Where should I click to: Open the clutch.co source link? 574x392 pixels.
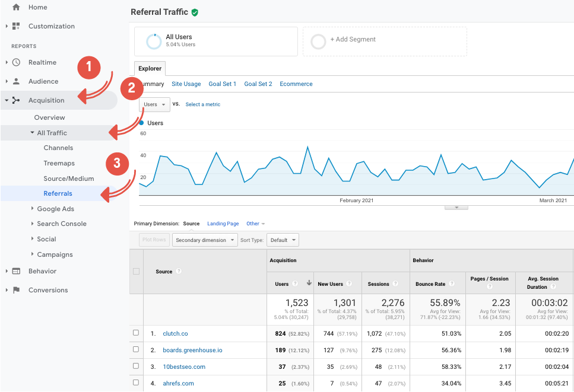(175, 334)
